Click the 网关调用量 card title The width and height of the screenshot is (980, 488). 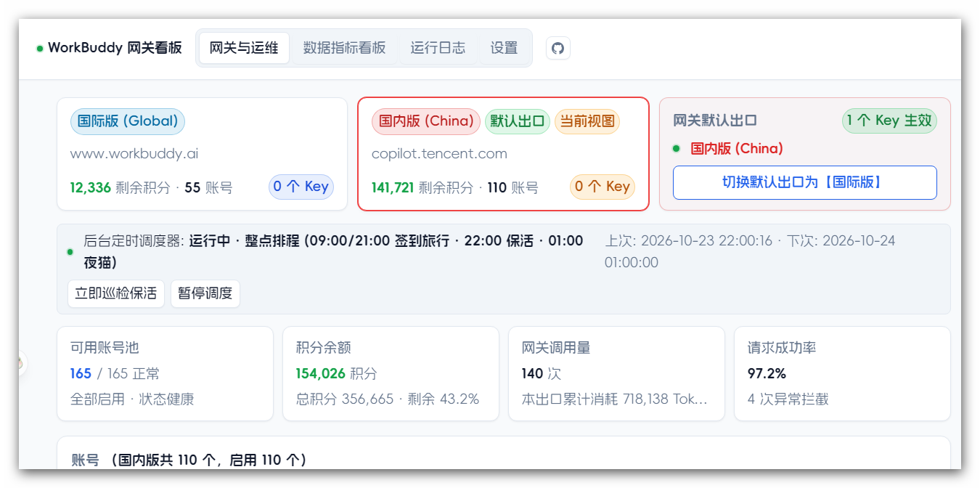(x=556, y=348)
